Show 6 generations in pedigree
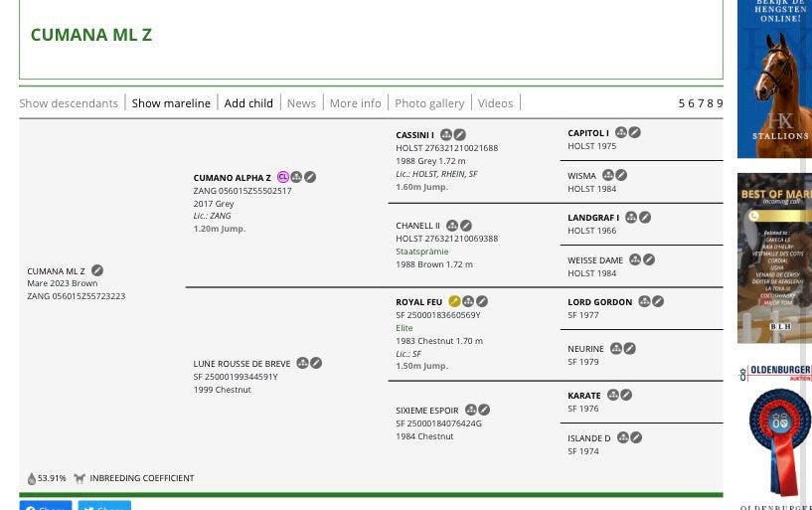The width and height of the screenshot is (812, 510). pyautogui.click(x=691, y=103)
